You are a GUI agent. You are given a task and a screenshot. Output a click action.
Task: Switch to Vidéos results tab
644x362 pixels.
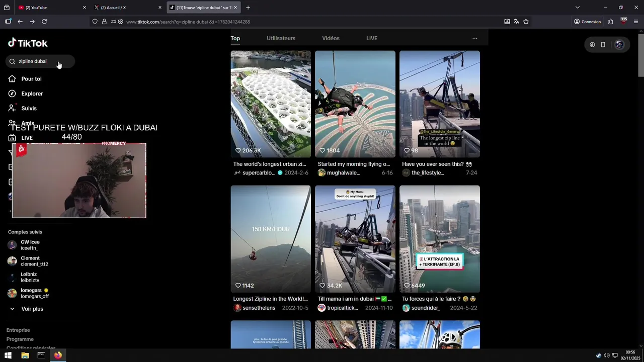(331, 38)
